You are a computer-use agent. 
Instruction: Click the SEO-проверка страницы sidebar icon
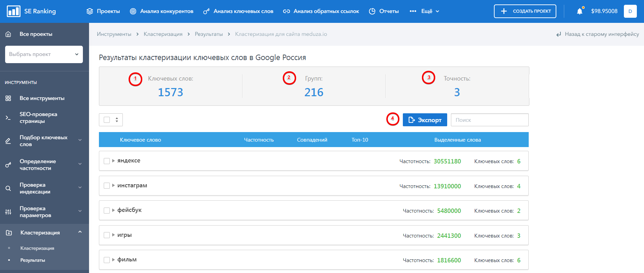pos(9,118)
